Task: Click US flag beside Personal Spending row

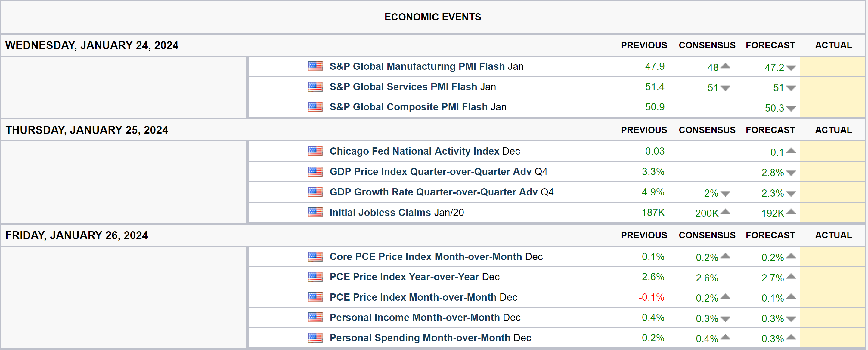Action: pos(315,338)
